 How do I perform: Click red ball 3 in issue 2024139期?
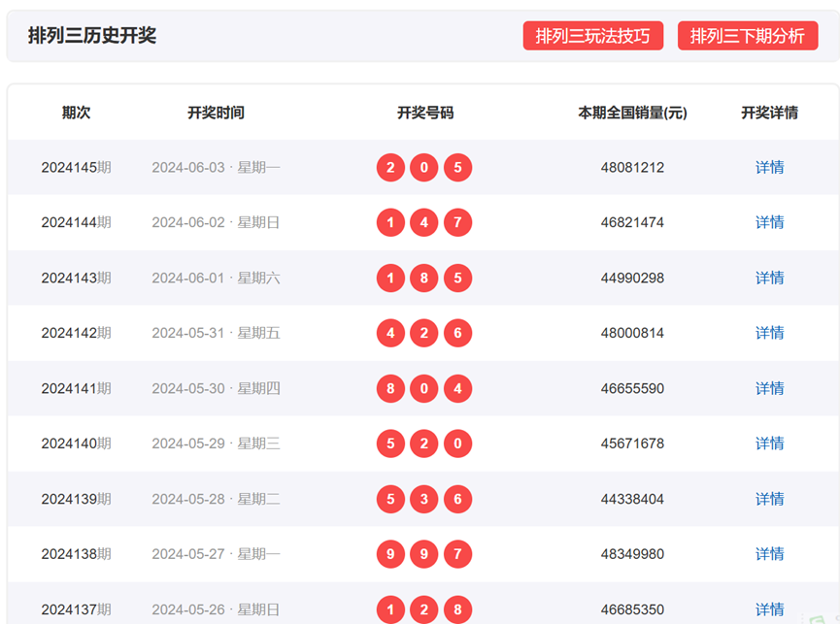click(424, 499)
